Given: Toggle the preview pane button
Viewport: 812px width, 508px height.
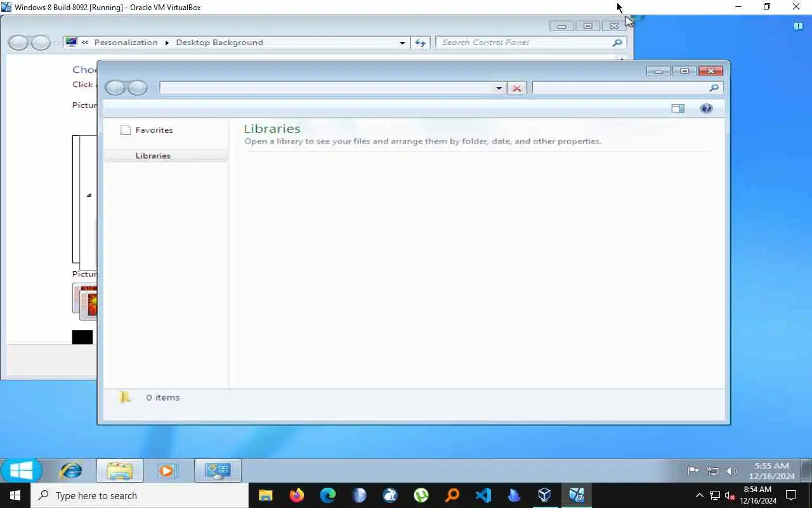Looking at the screenshot, I should click(x=678, y=109).
